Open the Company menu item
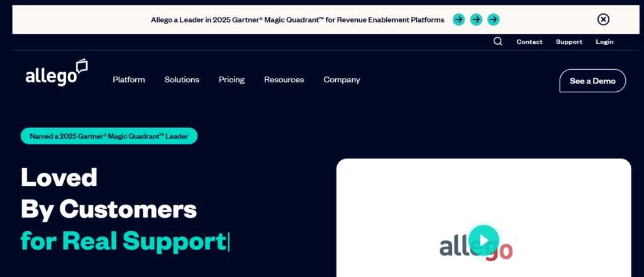This screenshot has width=644, height=277. (341, 80)
